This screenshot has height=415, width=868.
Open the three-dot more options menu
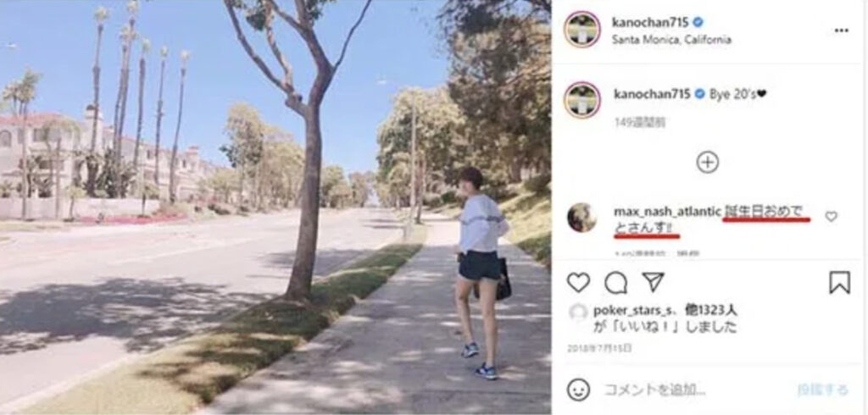pyautogui.click(x=842, y=30)
